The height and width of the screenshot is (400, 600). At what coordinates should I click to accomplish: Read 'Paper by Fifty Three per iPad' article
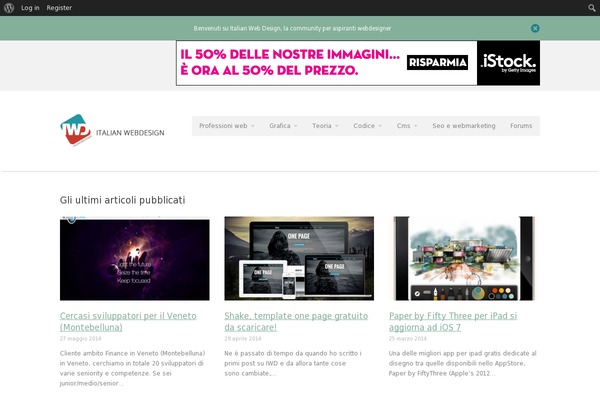coord(453,321)
